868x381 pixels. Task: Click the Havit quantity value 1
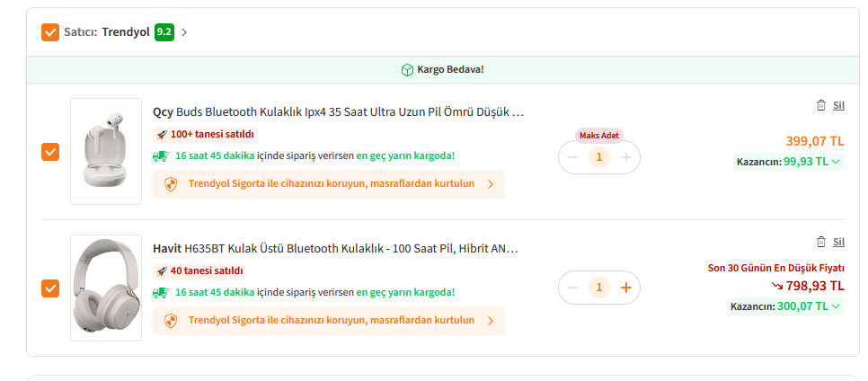(x=599, y=288)
